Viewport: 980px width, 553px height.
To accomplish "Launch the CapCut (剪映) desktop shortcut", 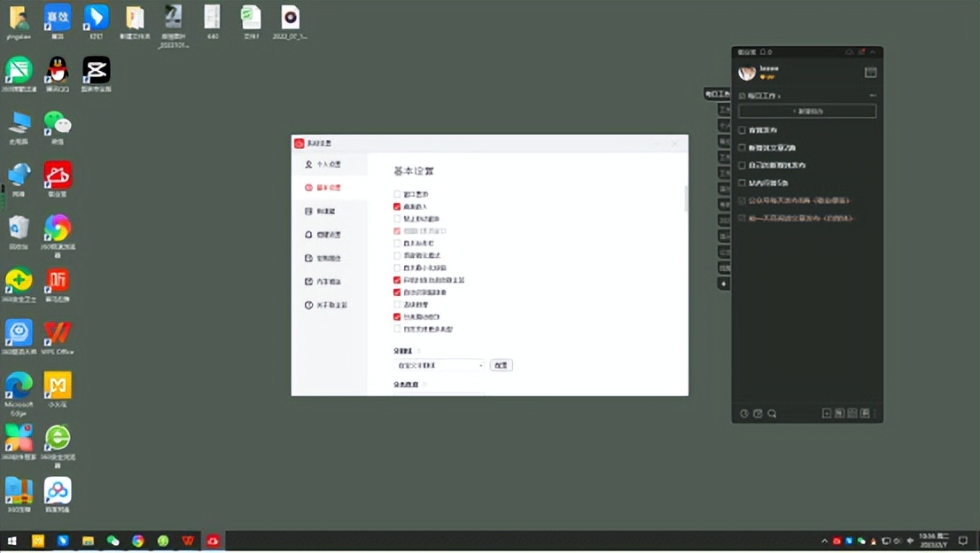I will pos(96,70).
